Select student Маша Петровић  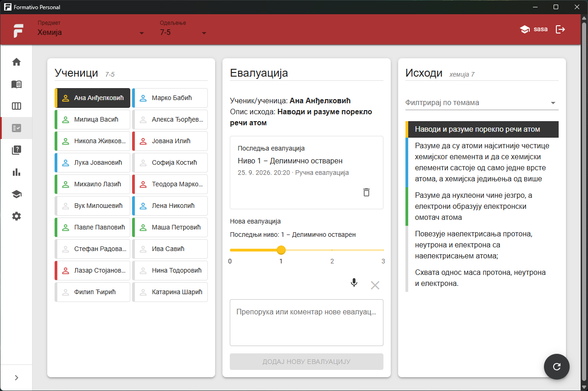click(170, 227)
